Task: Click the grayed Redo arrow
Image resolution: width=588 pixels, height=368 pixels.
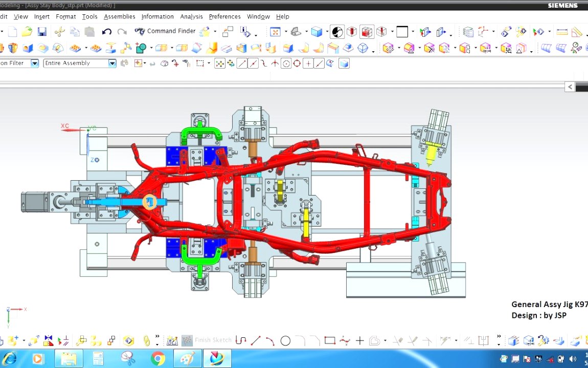Action: (122, 32)
